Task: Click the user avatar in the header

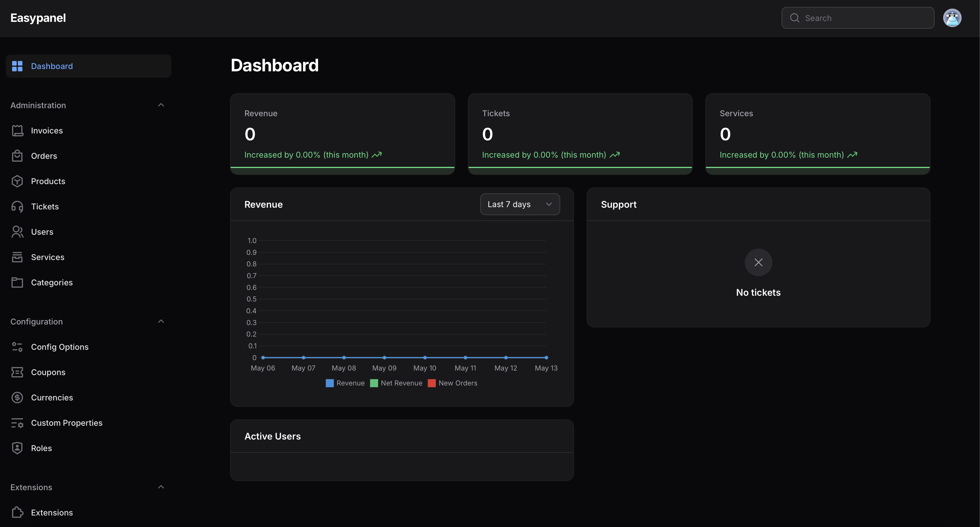Action: [952, 18]
